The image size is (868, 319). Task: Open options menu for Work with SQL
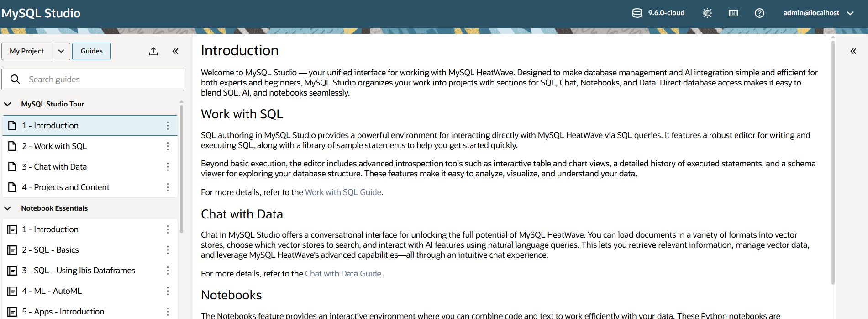coord(168,146)
